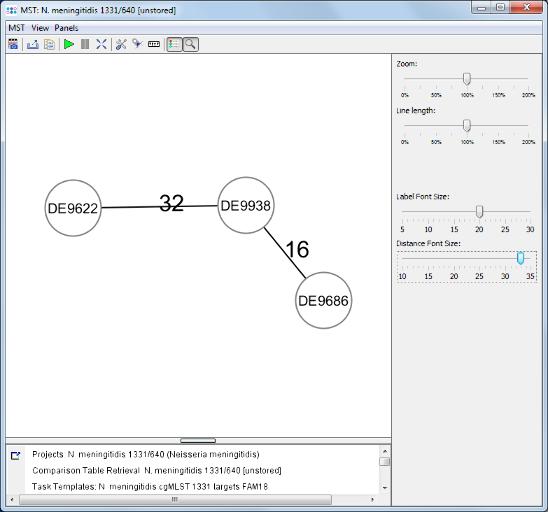Image resolution: width=548 pixels, height=512 pixels.
Task: Minimize the MST window
Action: click(482, 7)
